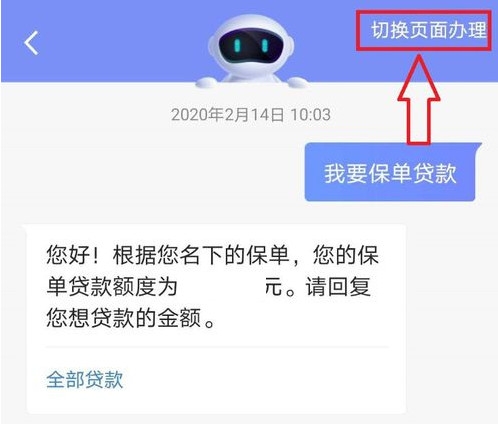Viewport: 498px width, 424px height.
Task: Click the robot's left teal eye
Action: coord(237,46)
